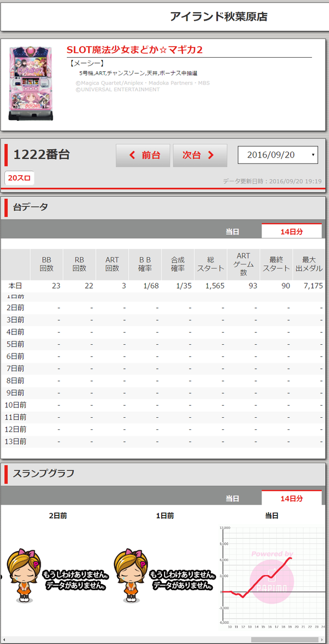Click the RB回数 column header
The width and height of the screenshot is (329, 644).
(79, 265)
